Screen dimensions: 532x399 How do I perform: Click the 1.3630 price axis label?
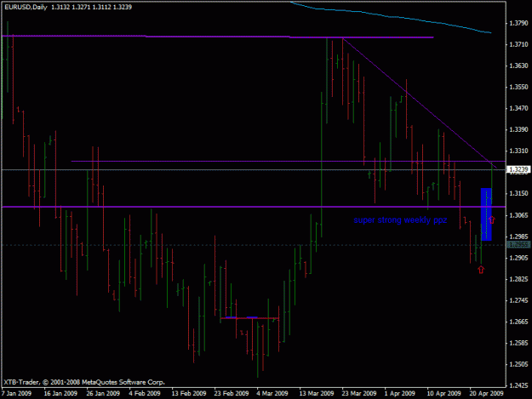click(518, 66)
